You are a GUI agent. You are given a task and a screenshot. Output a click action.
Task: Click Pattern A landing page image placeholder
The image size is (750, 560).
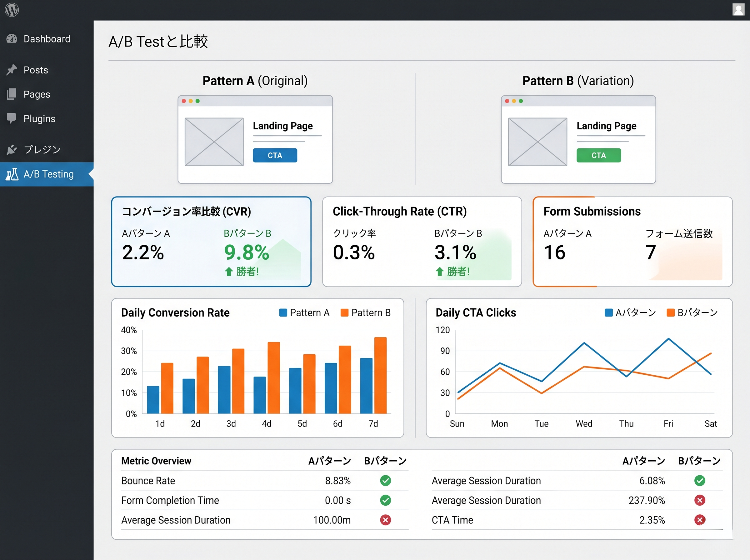[214, 142]
